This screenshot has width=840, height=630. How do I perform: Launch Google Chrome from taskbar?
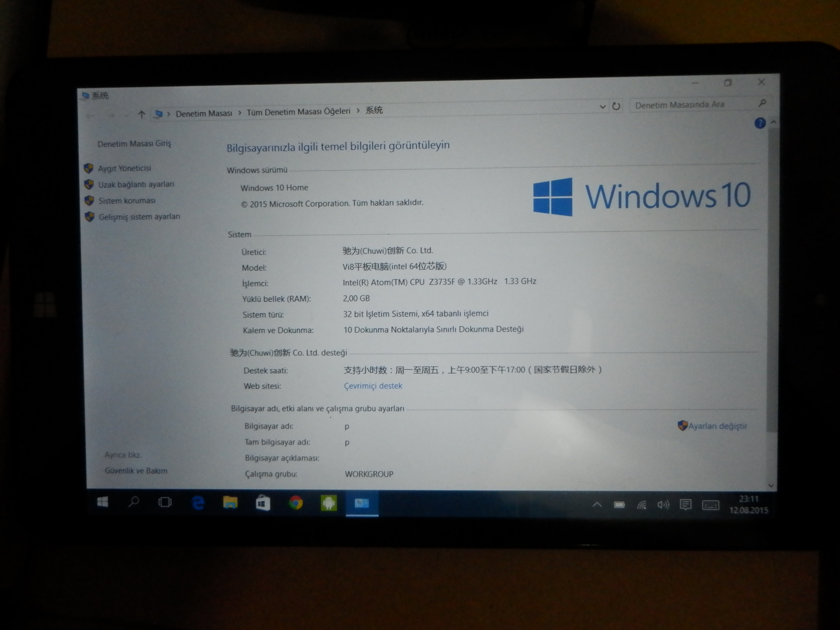click(x=295, y=503)
